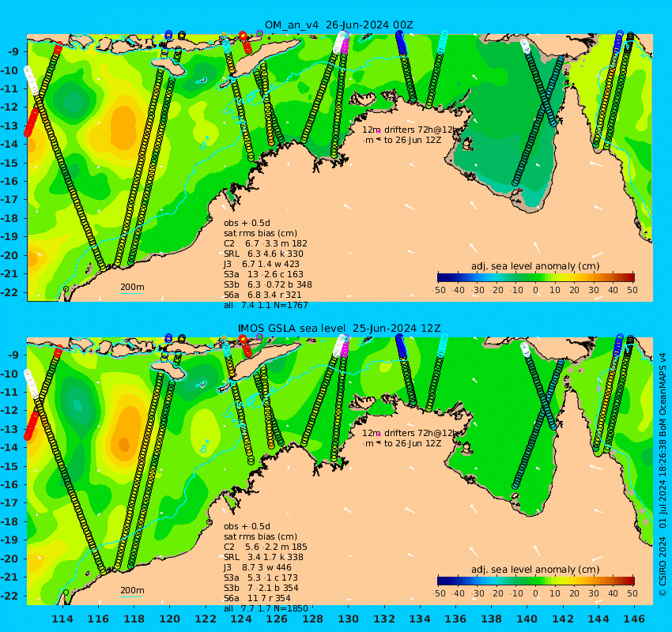Select the row 'C2 5.6 2.2 m 185'
672x632 pixels.
pos(266,547)
